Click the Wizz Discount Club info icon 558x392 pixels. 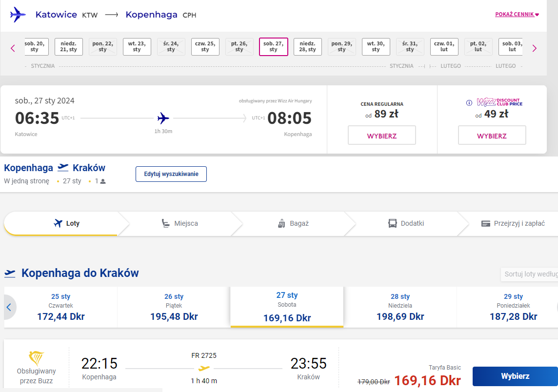pos(469,103)
